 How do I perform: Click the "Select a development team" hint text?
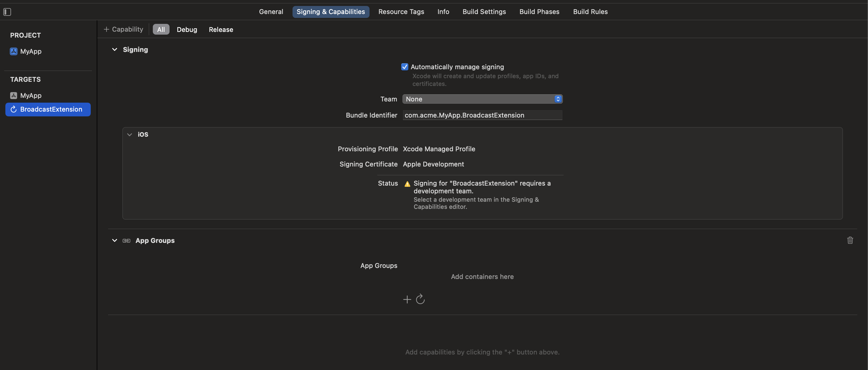point(476,203)
